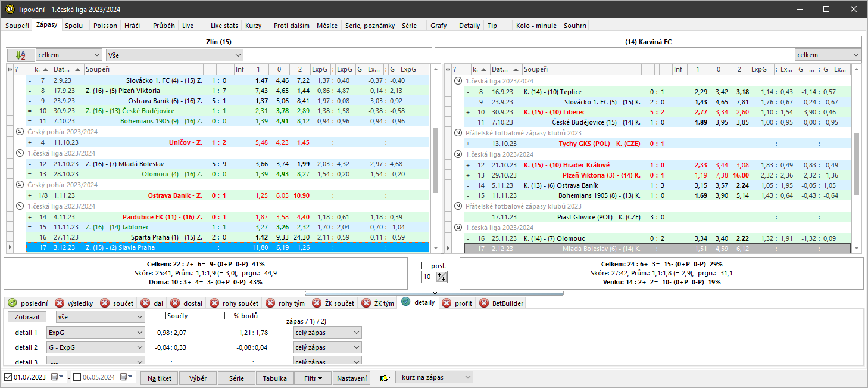Open celý zápas dropdown in detail 1 row
Screen dimensions: 868x388
pos(327,333)
